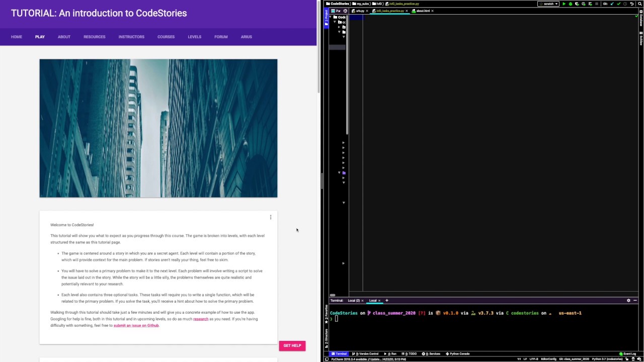
Task: Open the Event Log
Action: [628, 353]
